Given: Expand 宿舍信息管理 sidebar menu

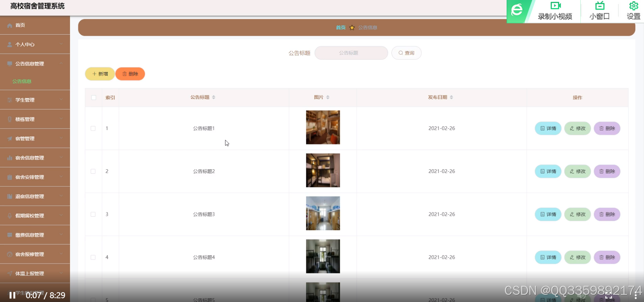Looking at the screenshot, I should click(x=35, y=158).
